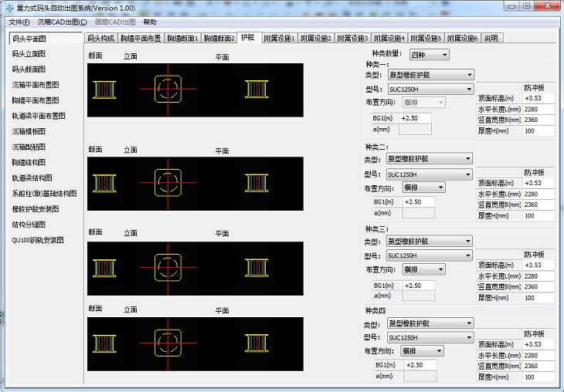Open the 说明 tab

[x=491, y=38]
